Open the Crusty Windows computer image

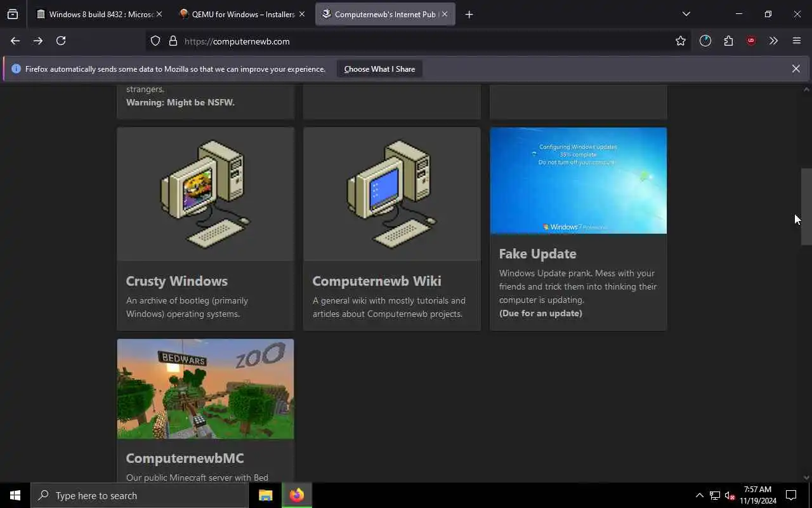pos(206,194)
